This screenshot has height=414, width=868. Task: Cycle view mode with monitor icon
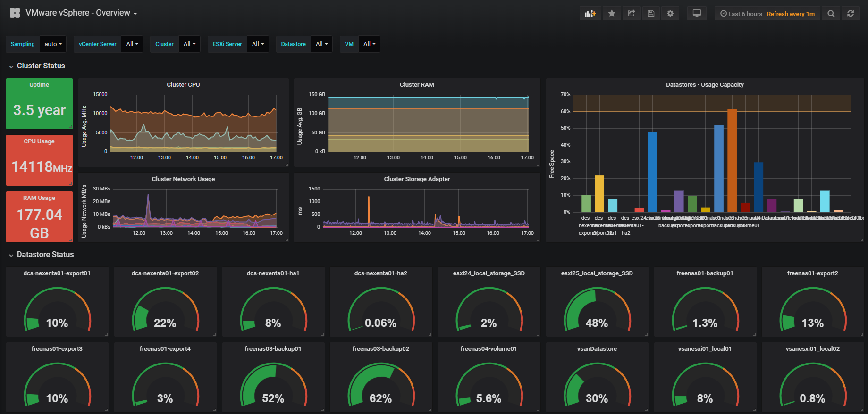[x=697, y=14]
